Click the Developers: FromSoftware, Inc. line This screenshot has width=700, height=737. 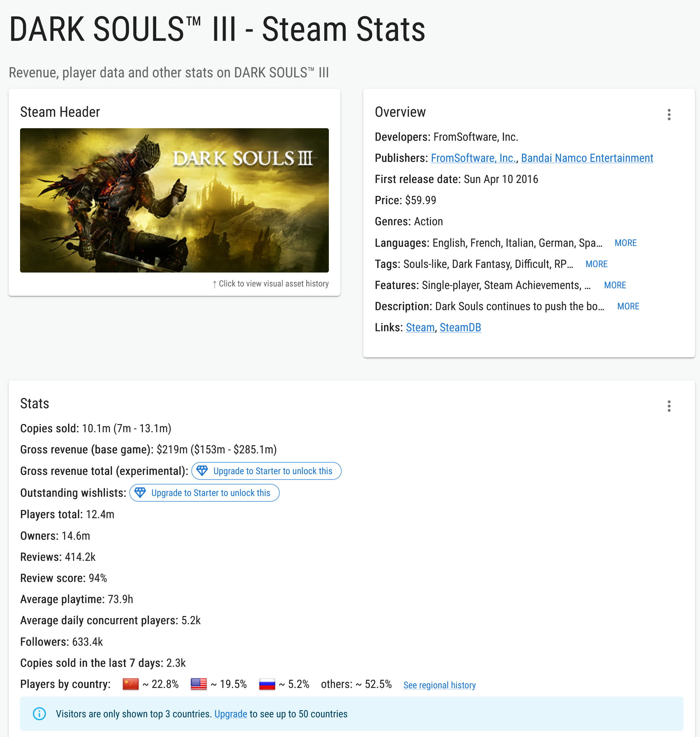[x=447, y=137]
